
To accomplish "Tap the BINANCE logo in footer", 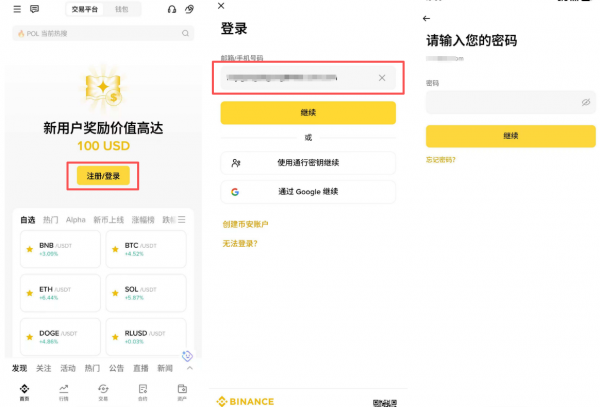I will [245, 401].
